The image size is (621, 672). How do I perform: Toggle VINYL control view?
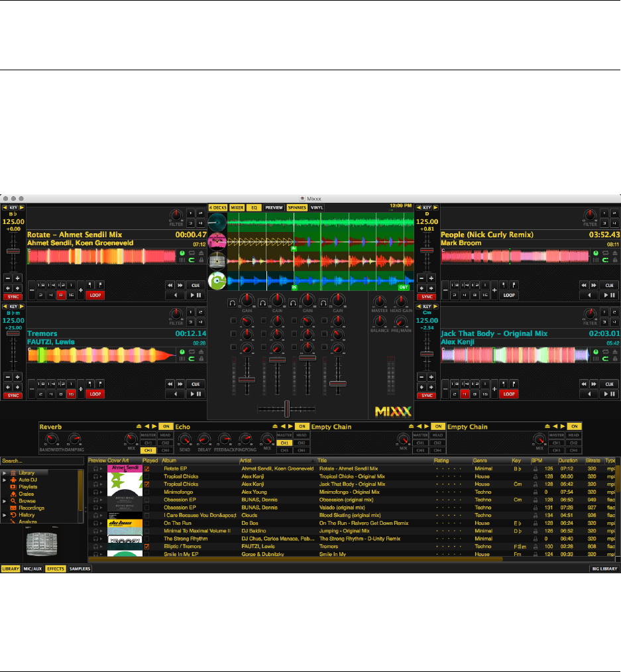pos(317,208)
